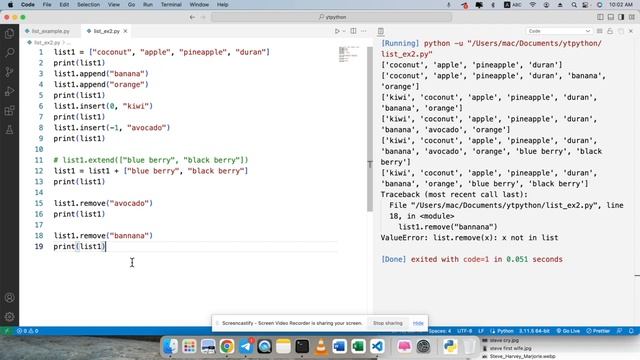Open the View menu
The width and height of the screenshot is (640, 360).
tap(113, 4)
